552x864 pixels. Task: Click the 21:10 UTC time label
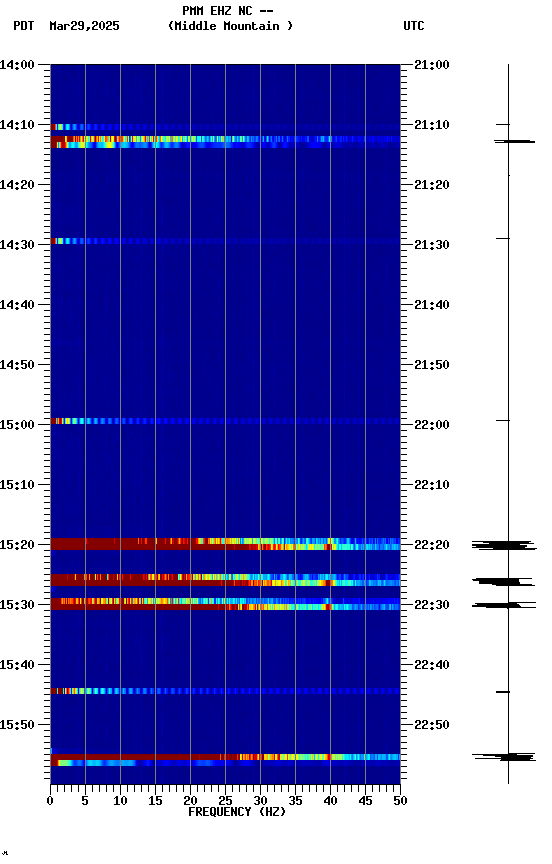coord(432,125)
